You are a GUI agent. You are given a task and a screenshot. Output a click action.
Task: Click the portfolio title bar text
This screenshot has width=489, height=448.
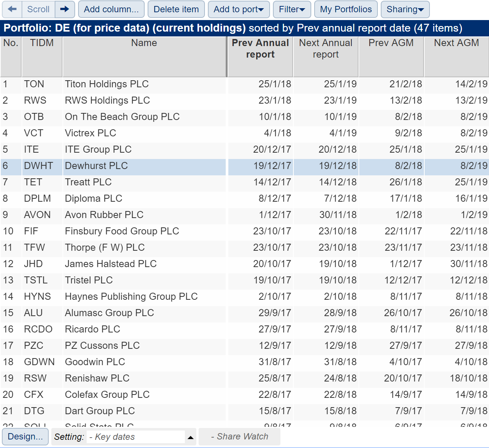[x=233, y=28]
